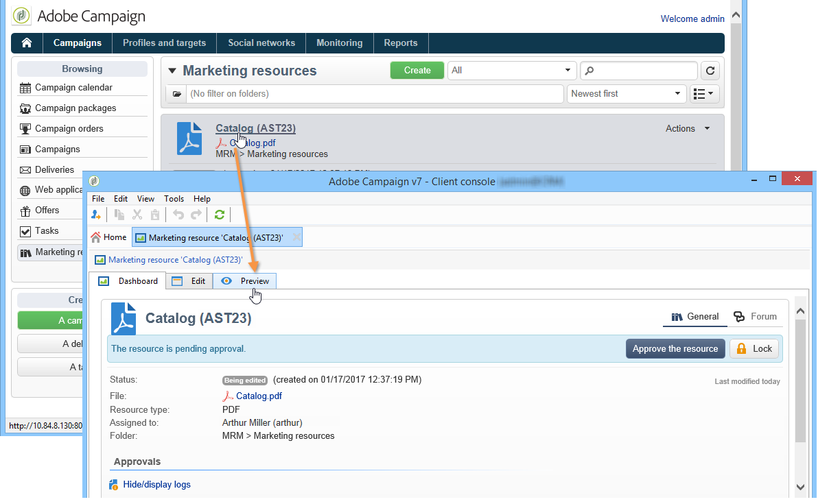This screenshot has width=829, height=504.
Task: Click the Hide/display logs link
Action: 157,485
